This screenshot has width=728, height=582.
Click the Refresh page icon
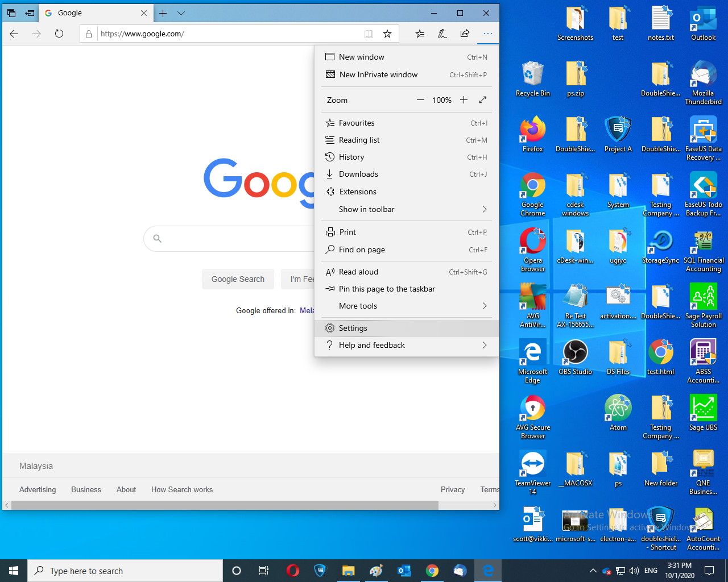coord(59,34)
